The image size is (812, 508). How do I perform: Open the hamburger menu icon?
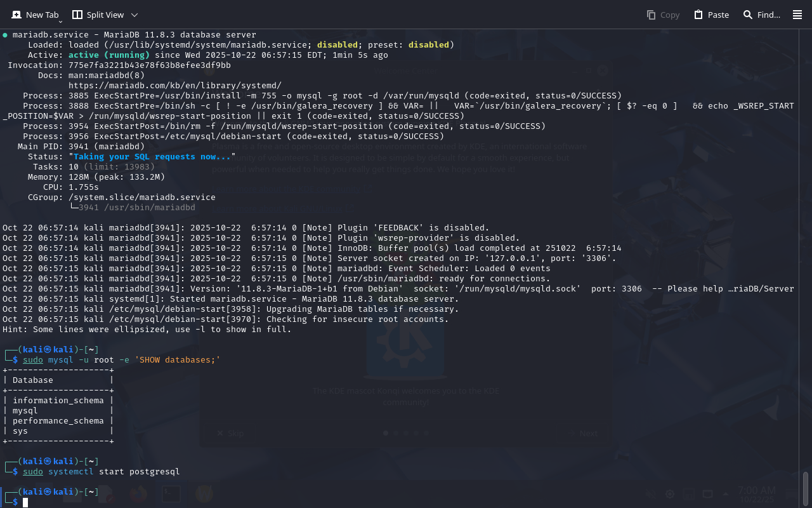click(x=797, y=15)
